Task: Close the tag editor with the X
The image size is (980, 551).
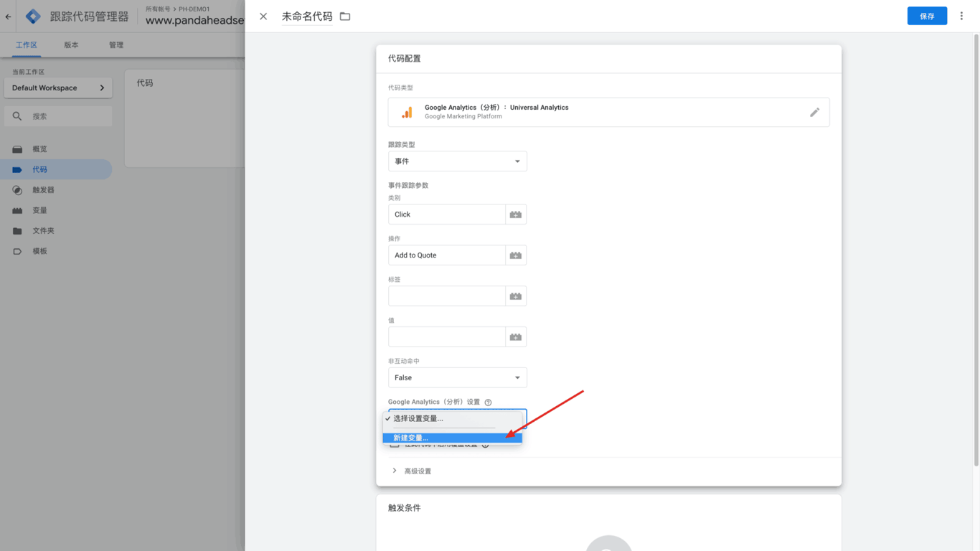Action: tap(263, 17)
